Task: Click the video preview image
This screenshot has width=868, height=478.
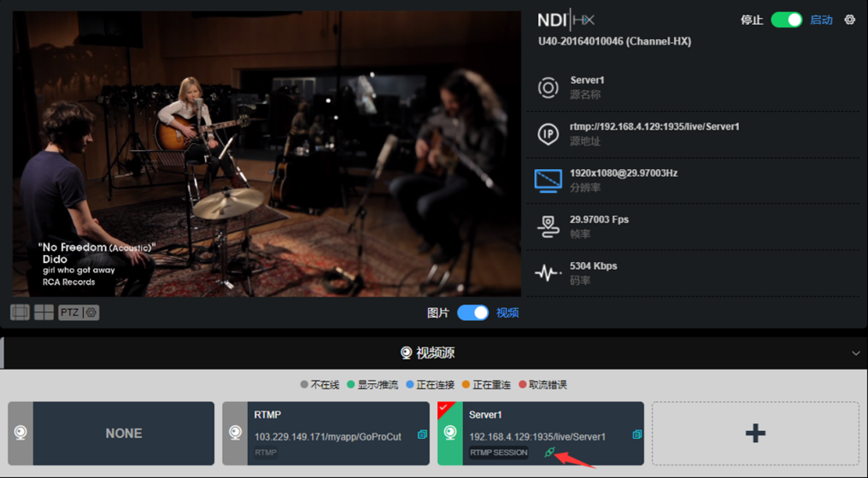Action: 267,154
